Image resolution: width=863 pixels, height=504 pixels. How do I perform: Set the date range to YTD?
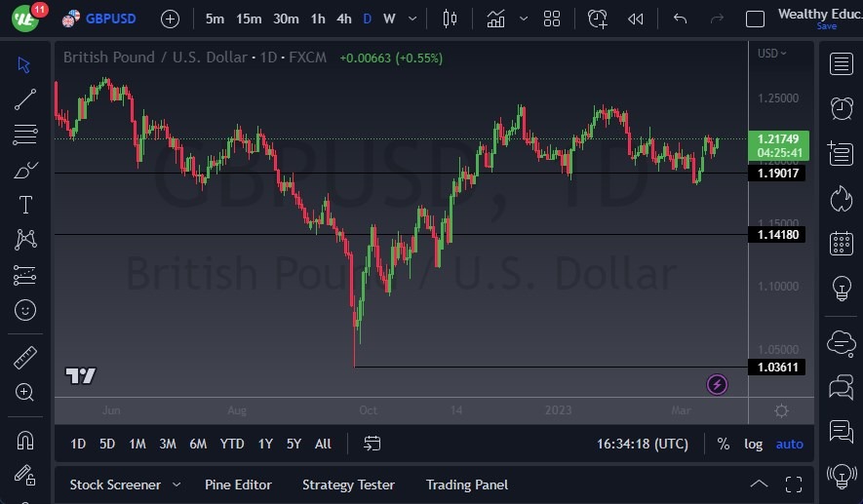(x=232, y=444)
